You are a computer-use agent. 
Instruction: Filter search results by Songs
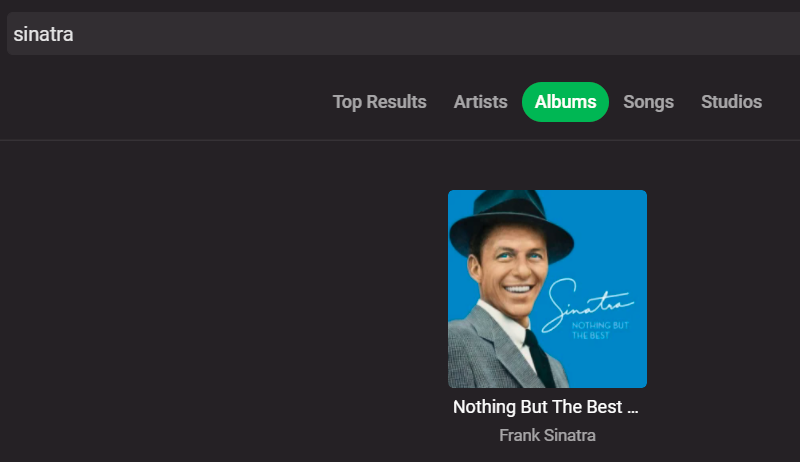(648, 102)
